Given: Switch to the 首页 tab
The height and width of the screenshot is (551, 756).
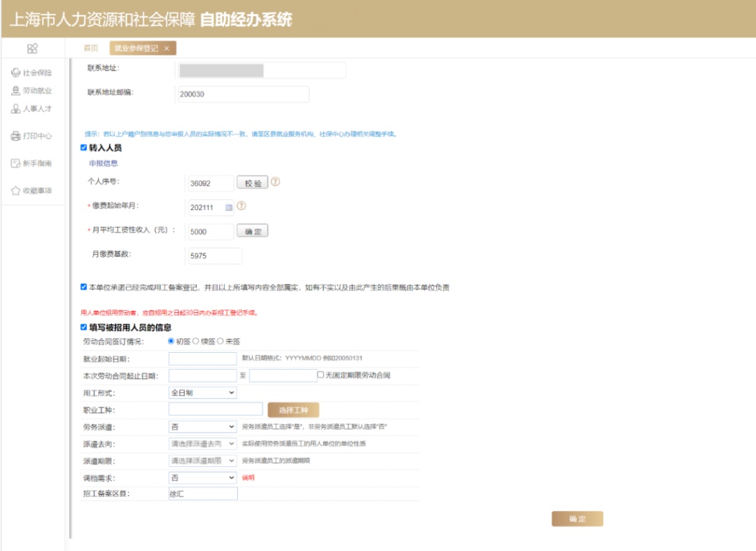Looking at the screenshot, I should (x=91, y=48).
